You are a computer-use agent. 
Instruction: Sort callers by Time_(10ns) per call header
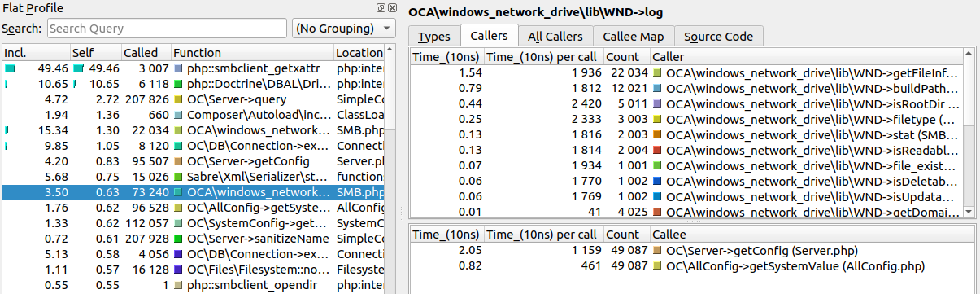coord(544,57)
